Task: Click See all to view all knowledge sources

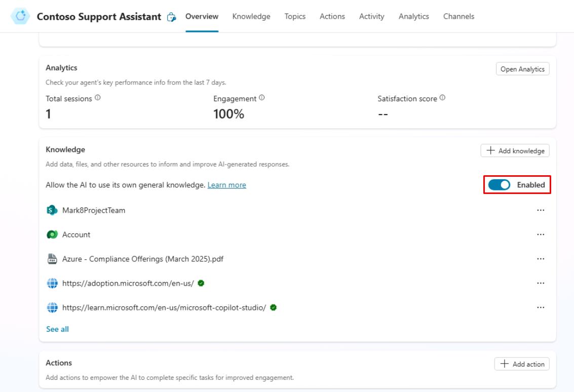Action: click(57, 329)
